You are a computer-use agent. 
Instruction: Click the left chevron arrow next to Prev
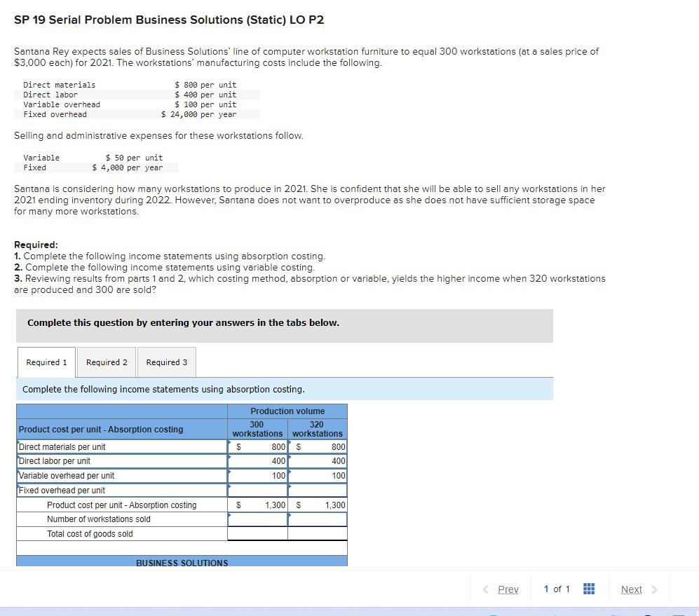(x=487, y=589)
